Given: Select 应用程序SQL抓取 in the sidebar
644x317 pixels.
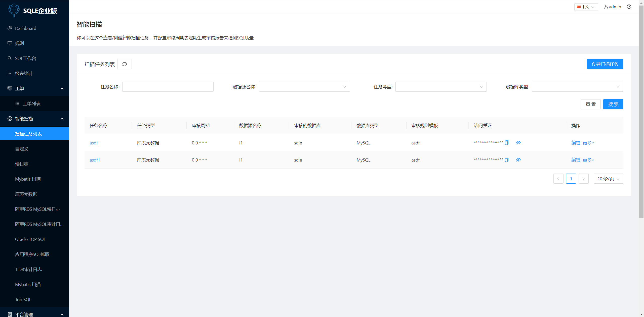Looking at the screenshot, I should pyautogui.click(x=35, y=254).
